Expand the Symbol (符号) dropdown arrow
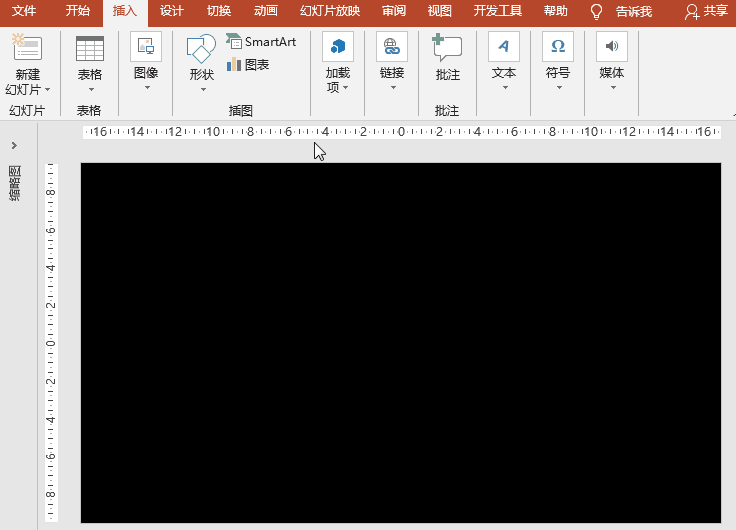 (559, 87)
